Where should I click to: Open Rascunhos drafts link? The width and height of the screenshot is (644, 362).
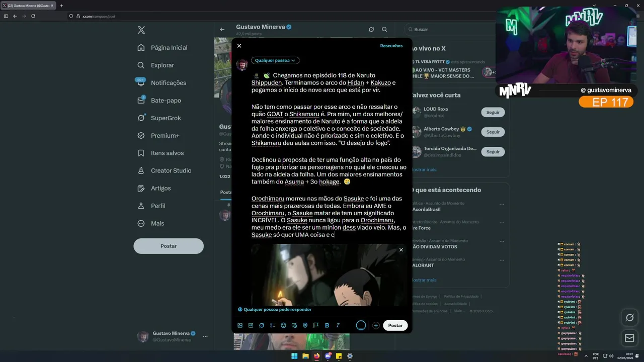click(x=391, y=46)
